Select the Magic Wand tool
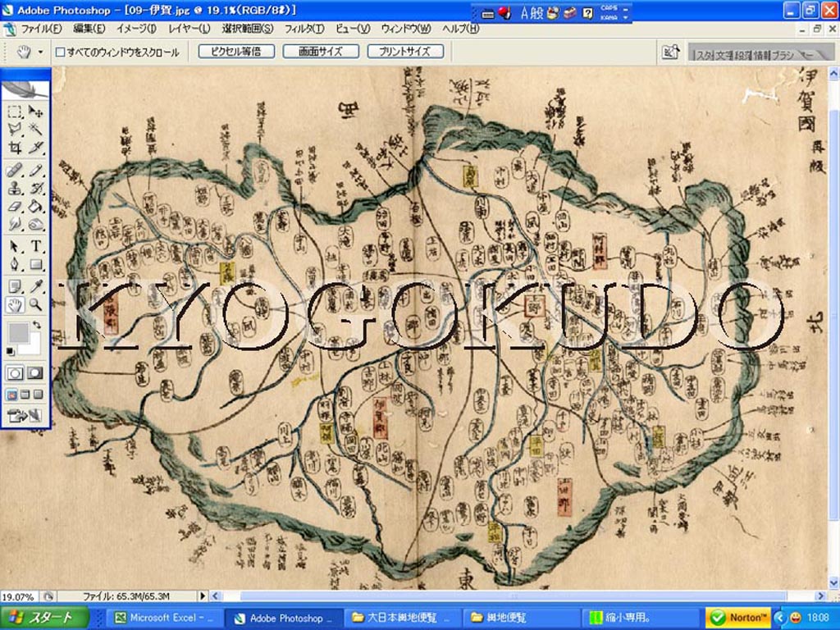The height and width of the screenshot is (630, 840). pyautogui.click(x=35, y=129)
